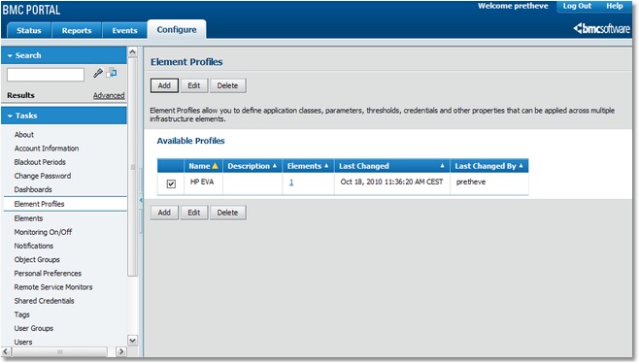Image resolution: width=639 pixels, height=364 pixels.
Task: Open Notifications task
Action: click(x=34, y=246)
